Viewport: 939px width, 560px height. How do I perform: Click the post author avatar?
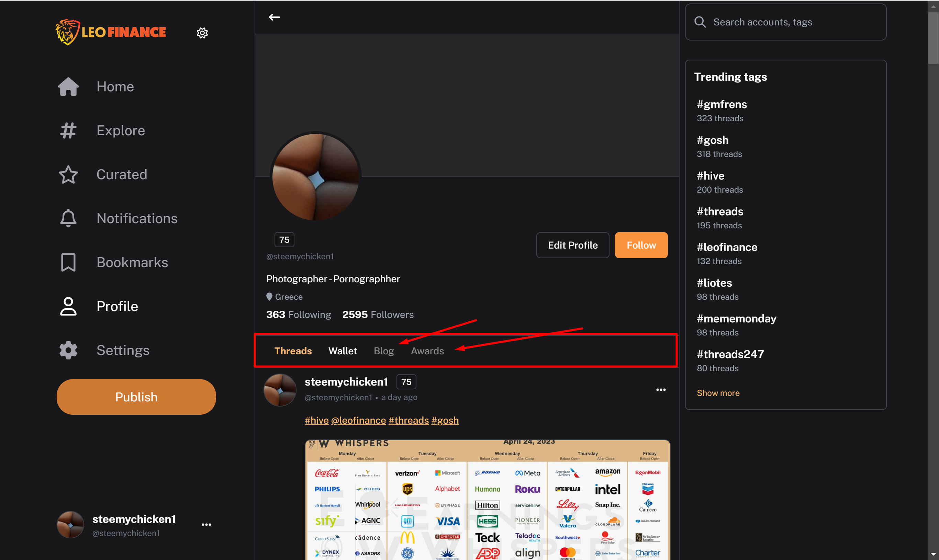point(280,390)
